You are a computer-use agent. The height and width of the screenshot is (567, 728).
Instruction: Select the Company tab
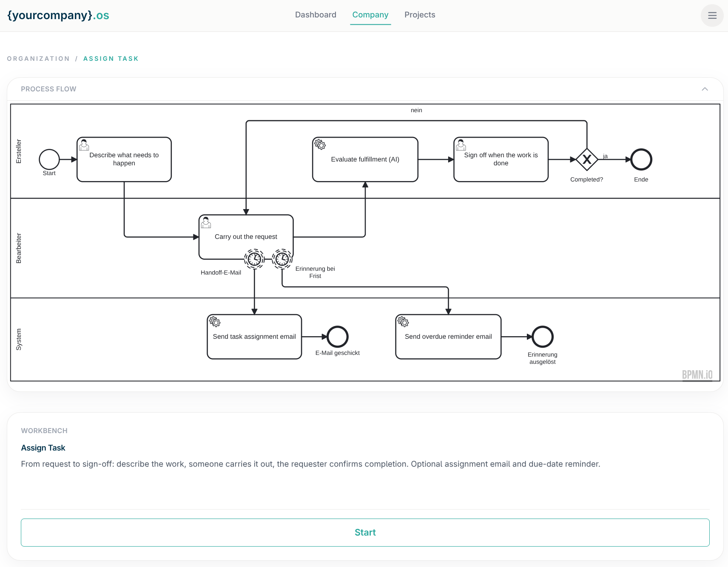click(370, 15)
